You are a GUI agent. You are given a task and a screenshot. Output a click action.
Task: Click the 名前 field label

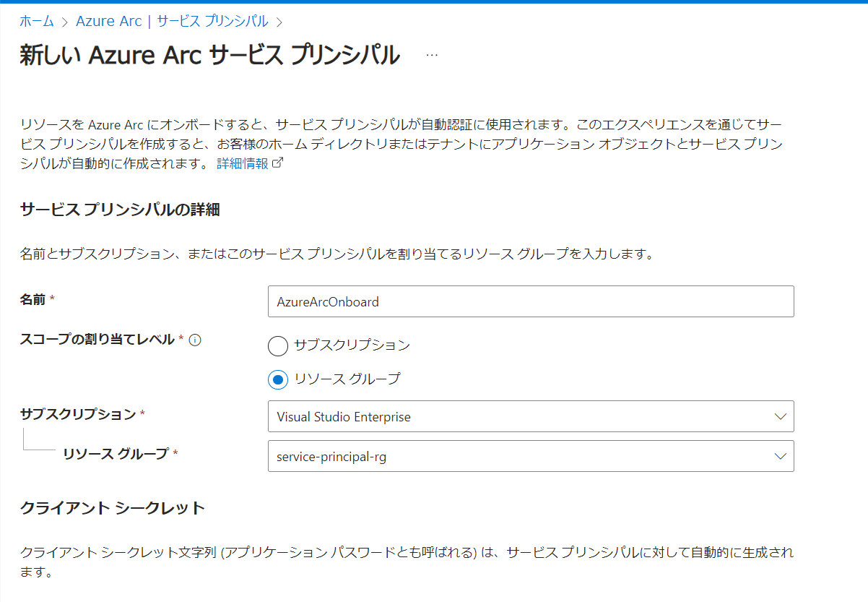33,299
